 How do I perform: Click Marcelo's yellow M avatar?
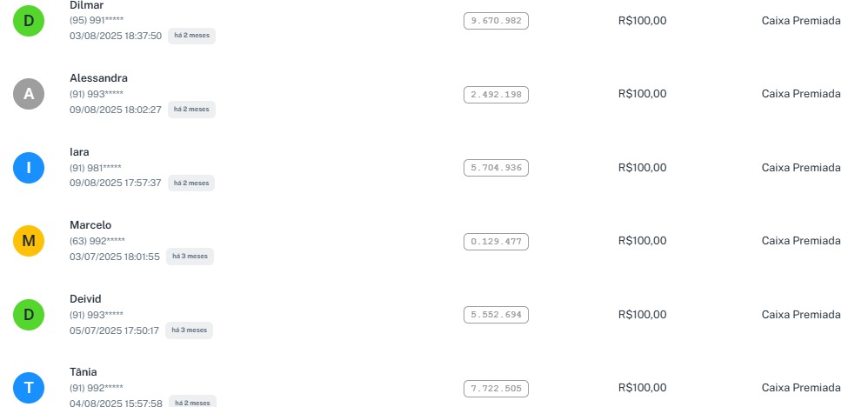click(x=29, y=241)
